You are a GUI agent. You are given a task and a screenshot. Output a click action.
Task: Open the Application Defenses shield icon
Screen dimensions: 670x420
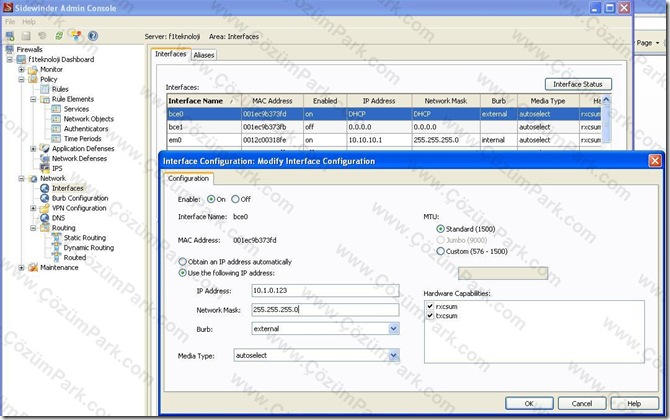point(44,148)
